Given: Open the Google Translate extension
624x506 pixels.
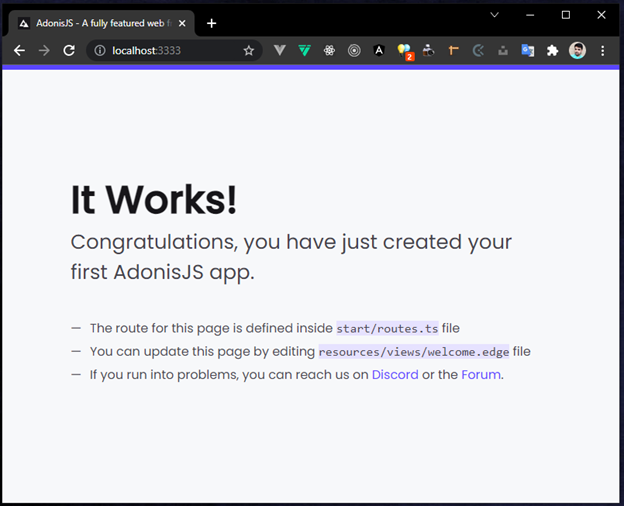Looking at the screenshot, I should [x=528, y=51].
